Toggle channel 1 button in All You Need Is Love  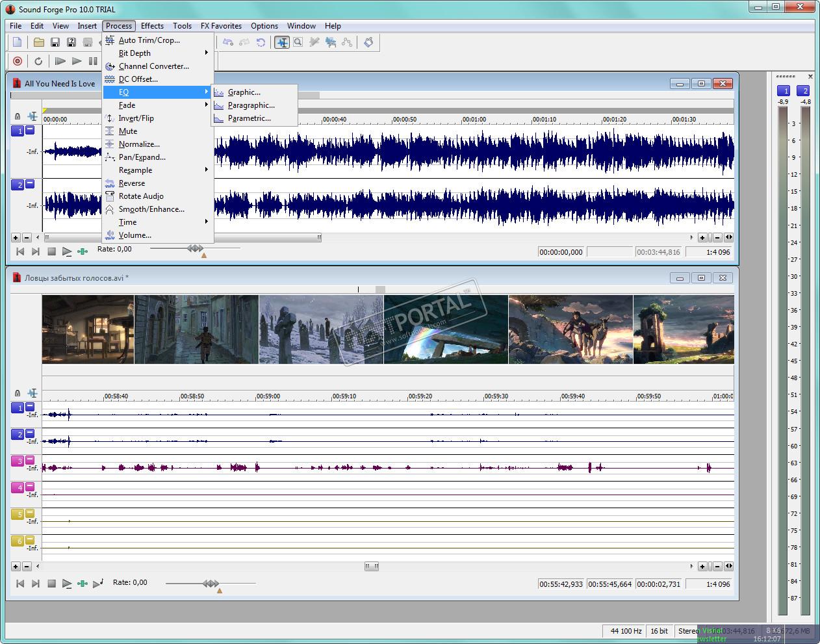coord(18,131)
